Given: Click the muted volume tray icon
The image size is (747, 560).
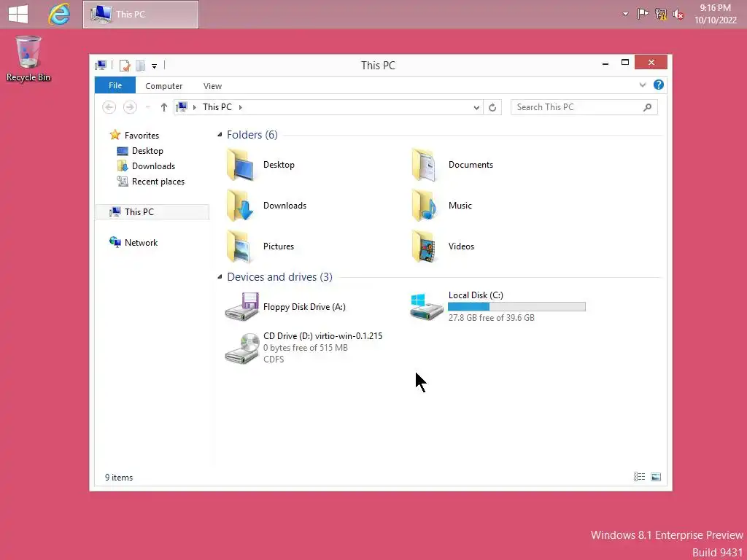Looking at the screenshot, I should [x=678, y=15].
